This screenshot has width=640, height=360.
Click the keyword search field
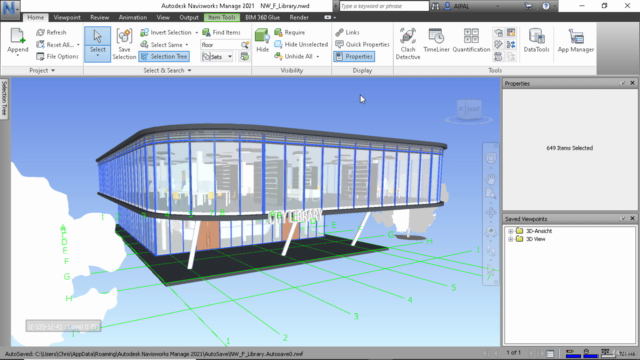tap(384, 6)
